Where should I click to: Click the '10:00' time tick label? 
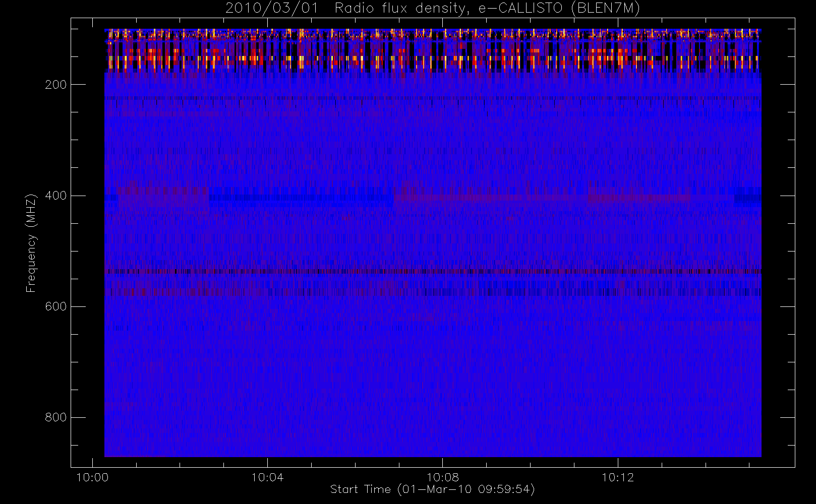click(92, 477)
